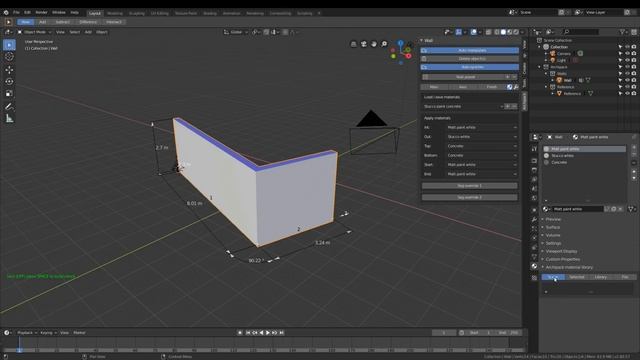Click the pan view hand icon

pos(374,44)
